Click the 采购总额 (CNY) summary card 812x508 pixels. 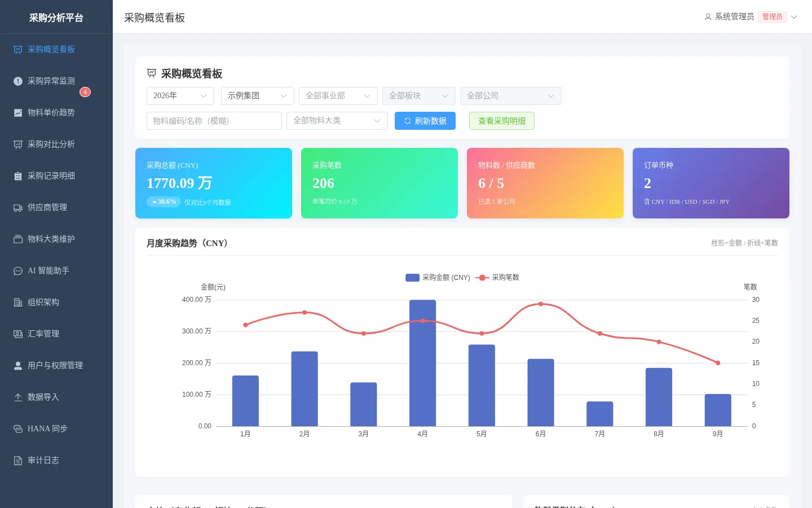[x=214, y=183]
